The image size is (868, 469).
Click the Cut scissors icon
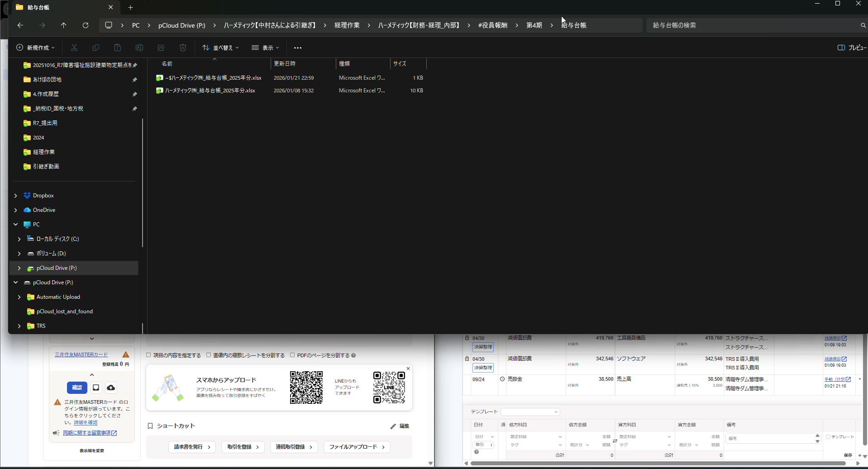pos(74,48)
